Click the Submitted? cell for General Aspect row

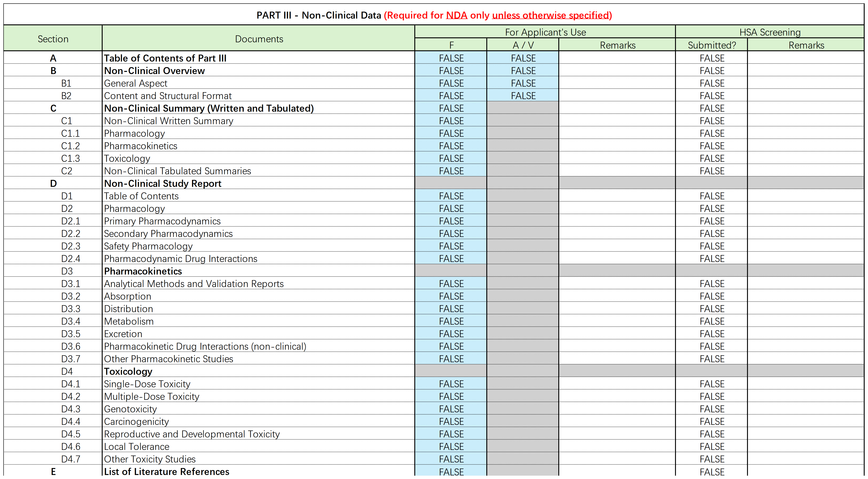(711, 83)
